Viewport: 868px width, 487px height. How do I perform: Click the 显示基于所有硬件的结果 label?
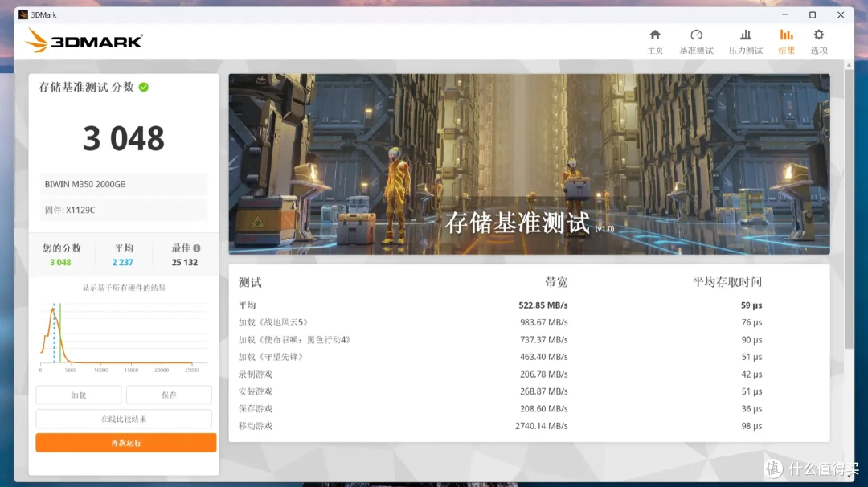124,288
